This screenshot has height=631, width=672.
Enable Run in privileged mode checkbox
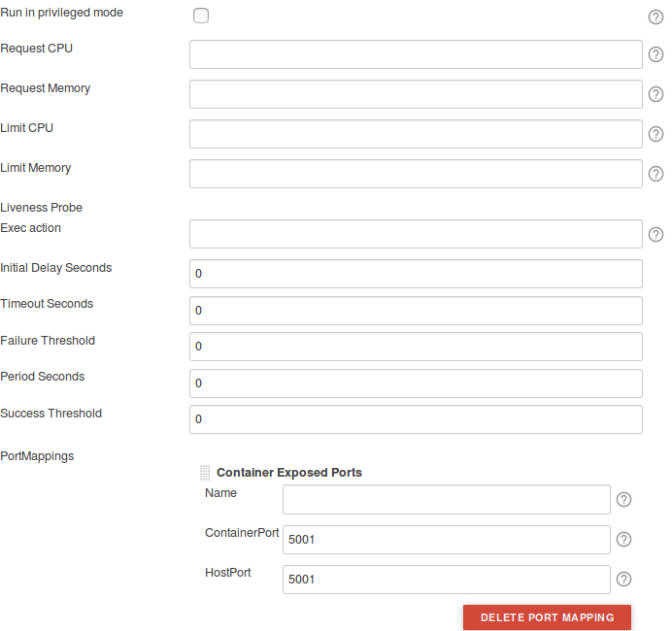[x=201, y=16]
